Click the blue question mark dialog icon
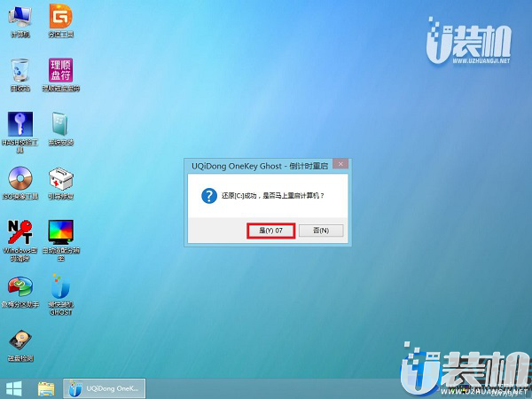This screenshot has width=532, height=399. tap(209, 196)
